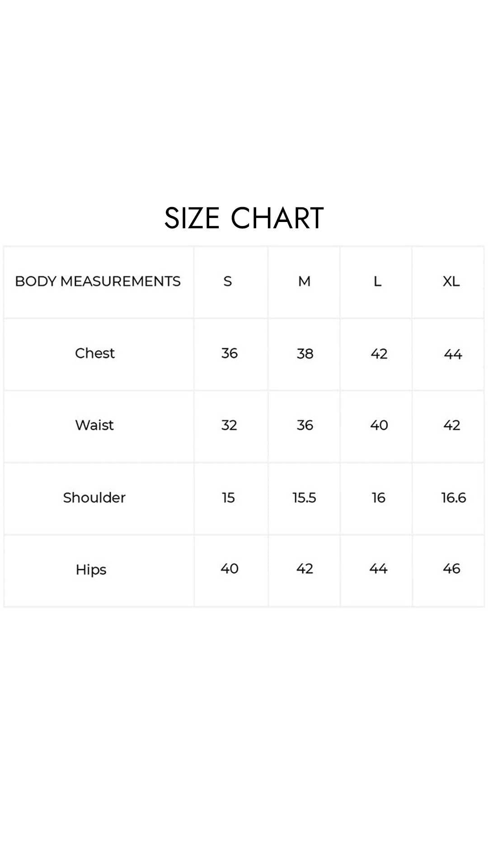Click Chest value 44 for size XL
This screenshot has width=488, height=868.
[453, 354]
